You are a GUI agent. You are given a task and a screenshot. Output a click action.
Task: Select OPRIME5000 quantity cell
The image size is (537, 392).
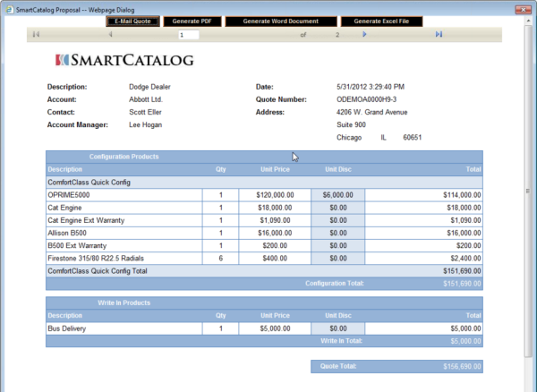click(220, 194)
